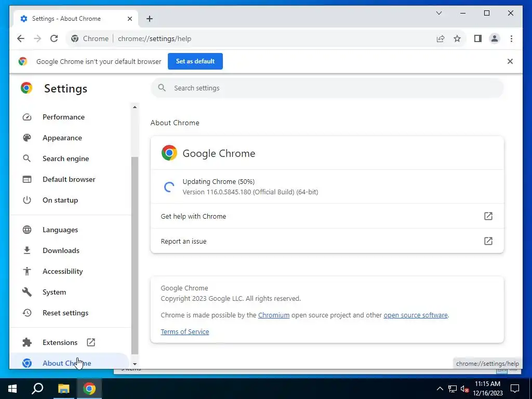This screenshot has height=399, width=532.
Task: Click the muted volume tray icon
Action: (464, 389)
